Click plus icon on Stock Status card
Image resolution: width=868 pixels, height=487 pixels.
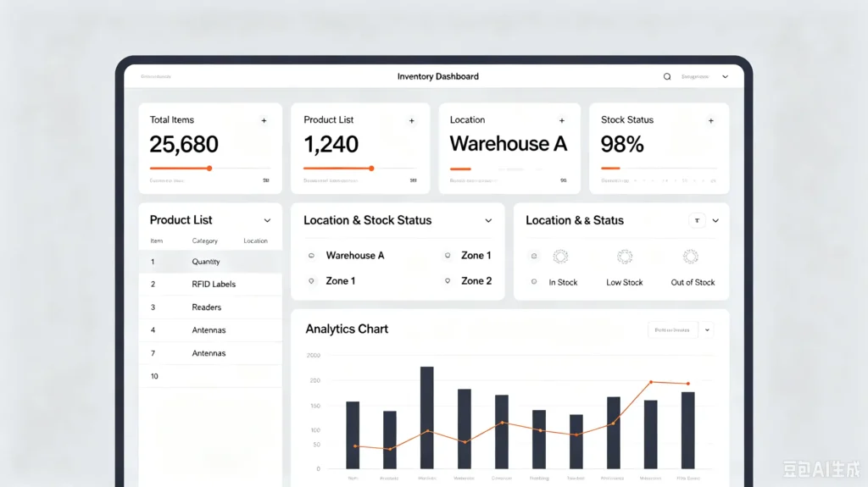711,120
